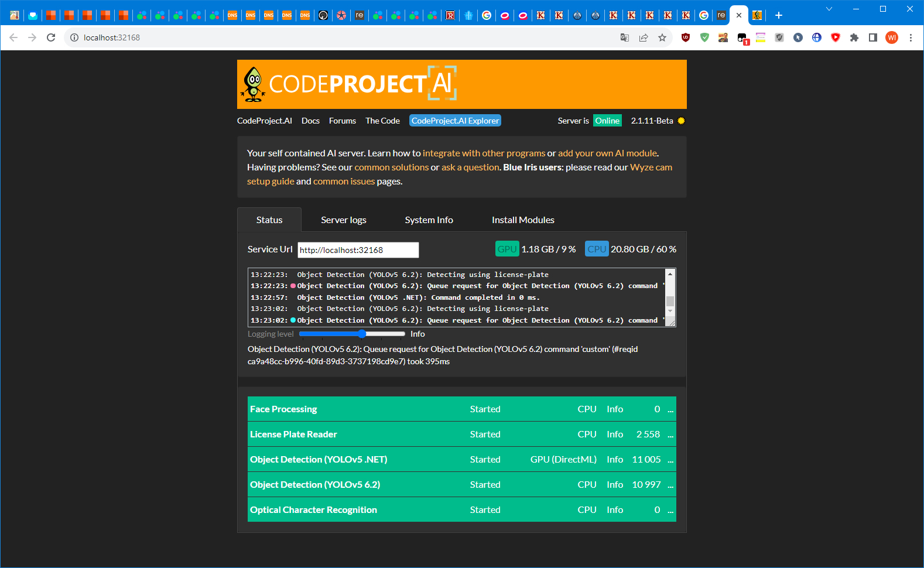Follow the 'common solutions' link
The height and width of the screenshot is (568, 924).
(x=391, y=167)
